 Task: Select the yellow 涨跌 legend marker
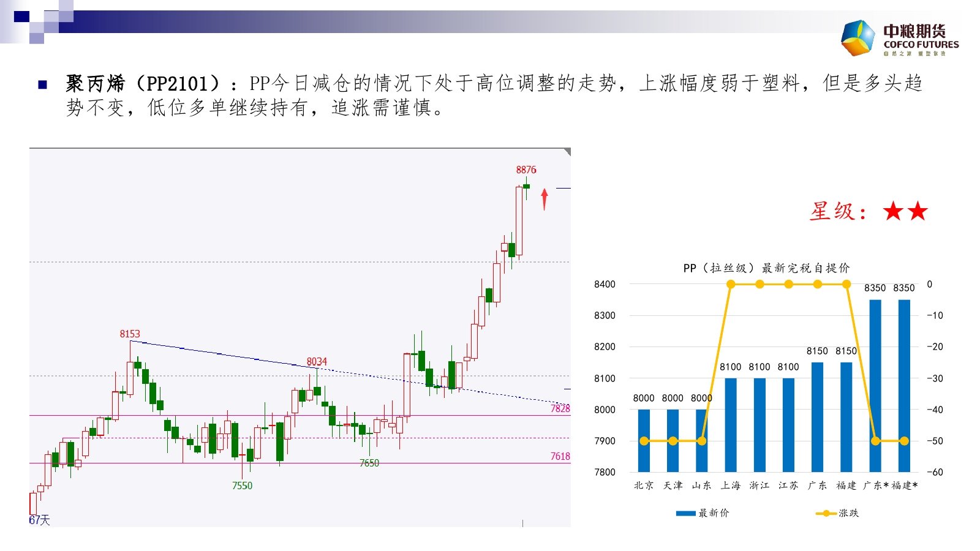coord(826,513)
